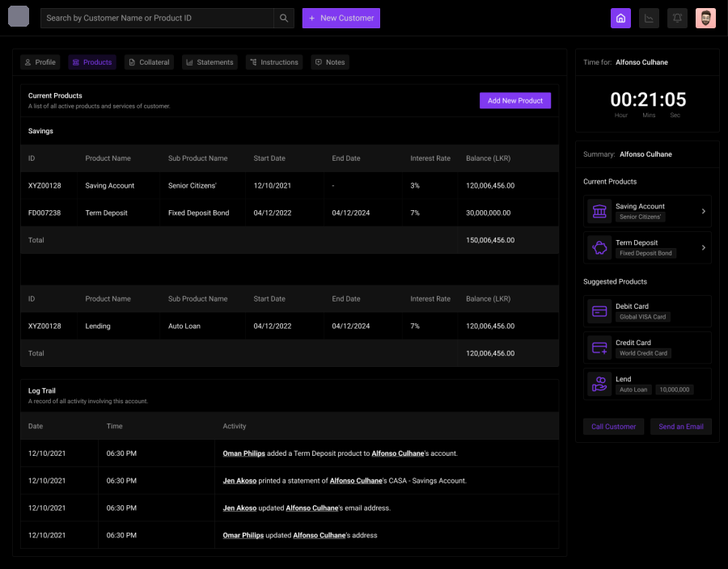Go to the Statements tab

[x=210, y=62]
